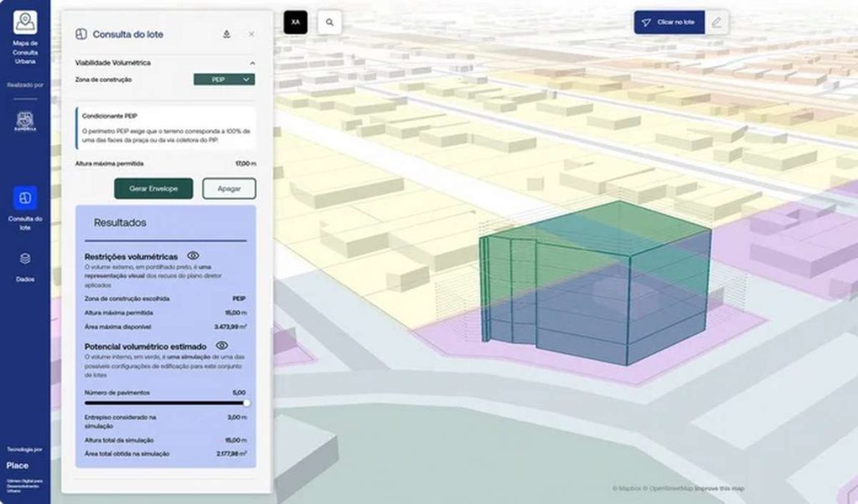Download the lot consultation report

coord(226,34)
